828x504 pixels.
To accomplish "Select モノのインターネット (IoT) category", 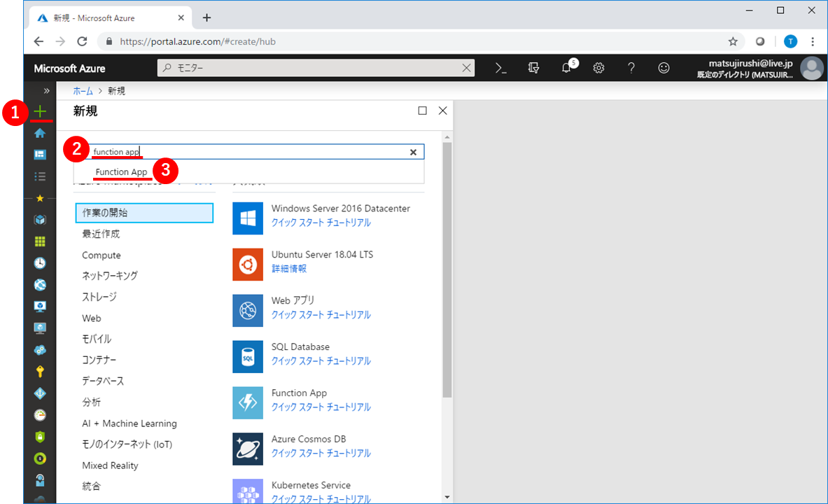I will coord(127,444).
